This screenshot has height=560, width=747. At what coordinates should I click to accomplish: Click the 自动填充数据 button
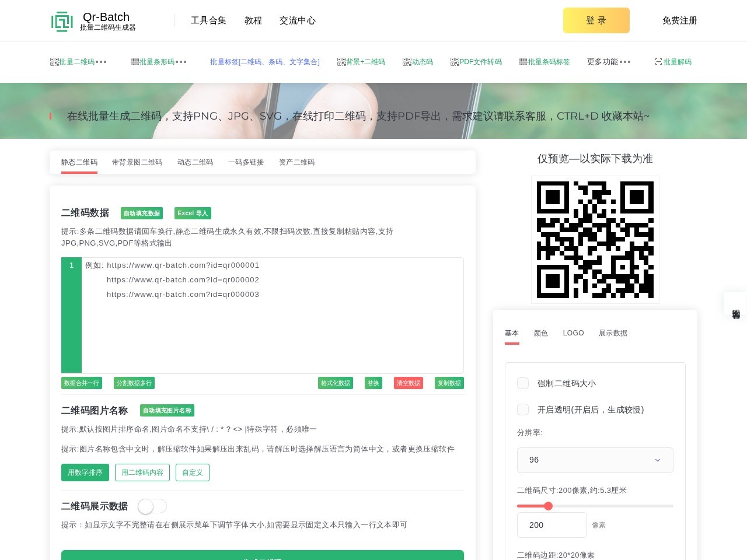[142, 213]
